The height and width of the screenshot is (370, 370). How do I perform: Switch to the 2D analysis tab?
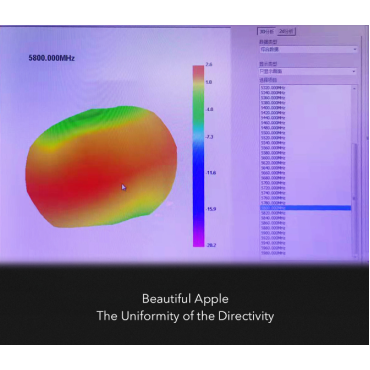pyautogui.click(x=286, y=31)
